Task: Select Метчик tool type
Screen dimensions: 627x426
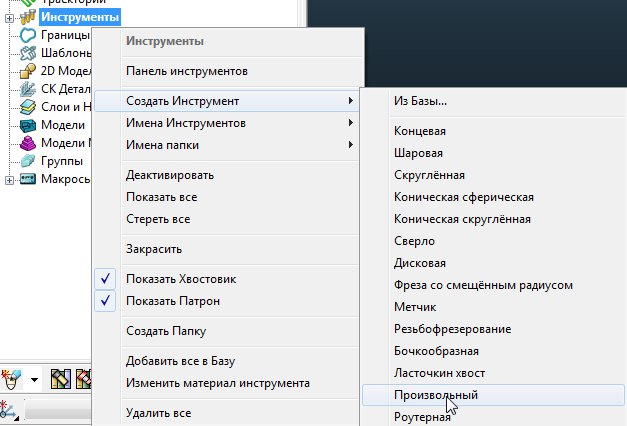Action: pos(493,307)
